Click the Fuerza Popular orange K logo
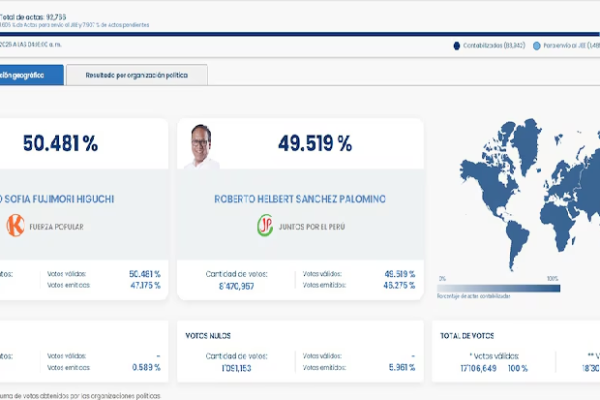 tap(15, 225)
